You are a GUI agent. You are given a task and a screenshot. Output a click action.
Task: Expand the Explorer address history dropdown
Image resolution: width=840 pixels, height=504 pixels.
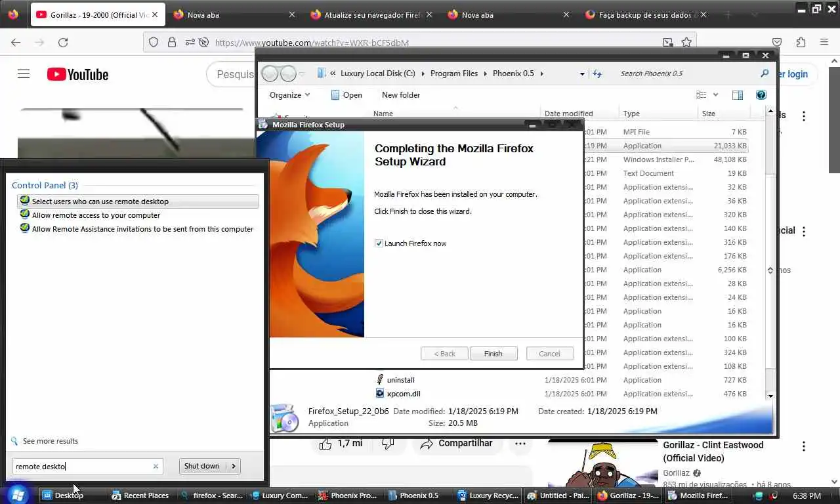[582, 73]
